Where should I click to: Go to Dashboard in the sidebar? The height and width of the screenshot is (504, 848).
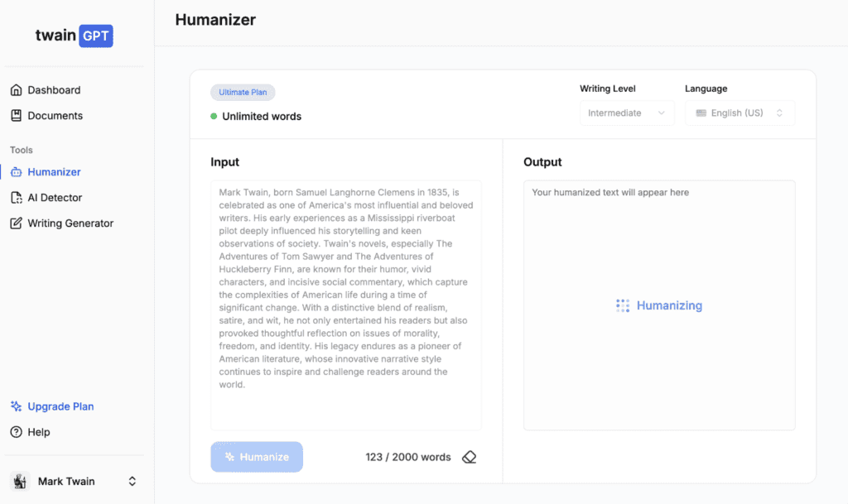click(54, 90)
